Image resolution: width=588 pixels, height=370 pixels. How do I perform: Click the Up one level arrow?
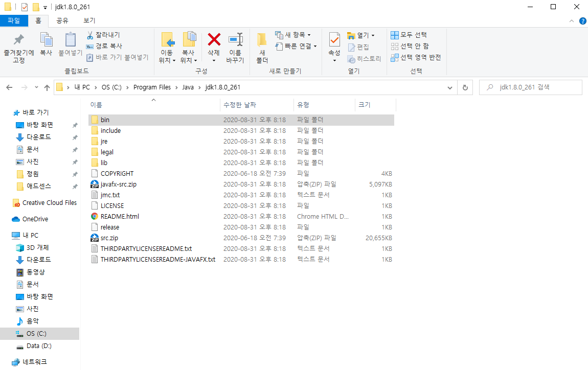tap(47, 87)
